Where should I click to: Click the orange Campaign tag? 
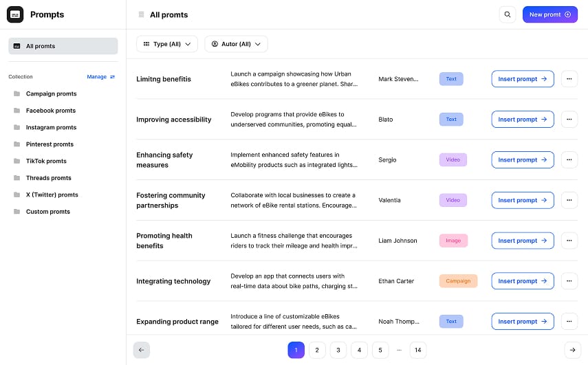pos(458,281)
